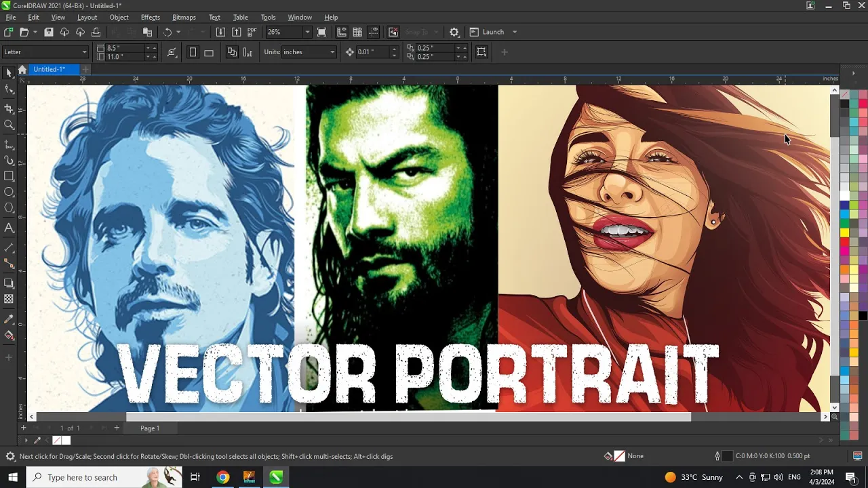Click Windows Start button

(x=12, y=477)
